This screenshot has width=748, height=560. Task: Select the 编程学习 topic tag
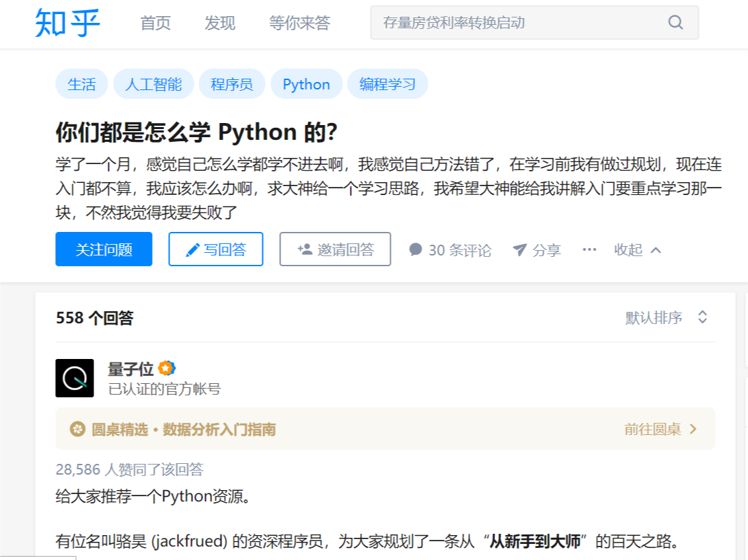click(x=387, y=84)
